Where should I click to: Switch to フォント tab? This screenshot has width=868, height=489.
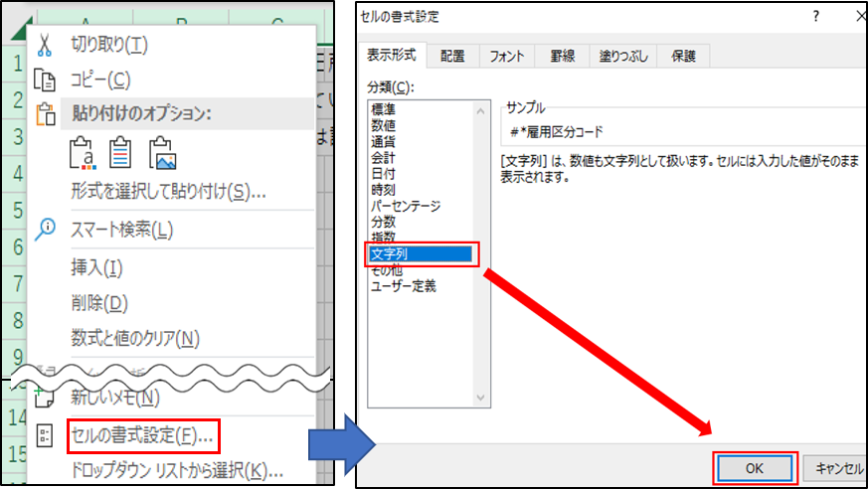pos(507,56)
